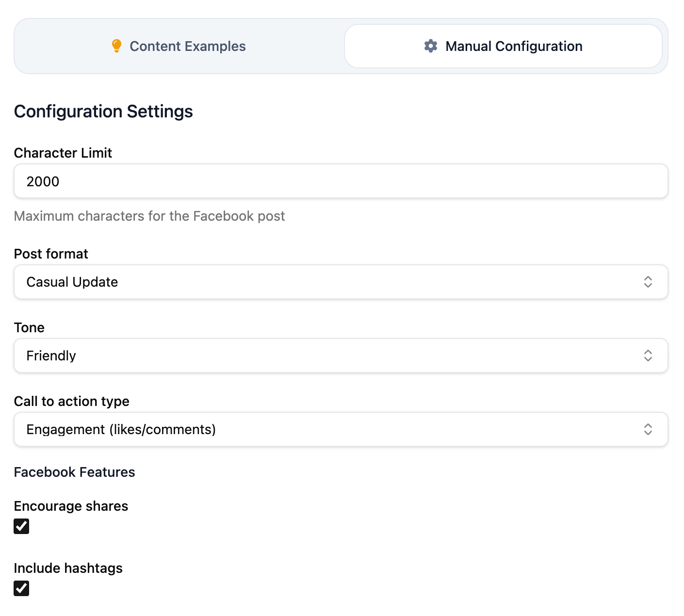Expand the Tone dropdown set to Friendly
This screenshot has height=616, width=684.
coord(330,356)
